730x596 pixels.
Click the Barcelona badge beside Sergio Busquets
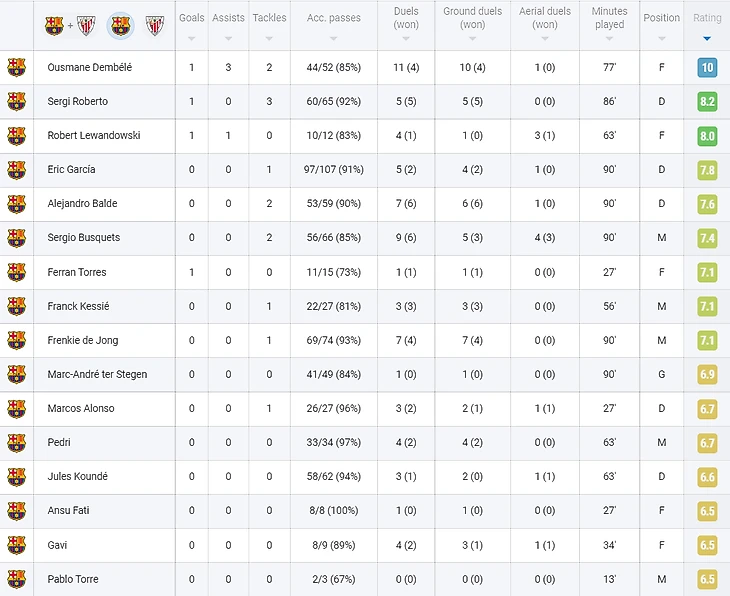coord(16,238)
